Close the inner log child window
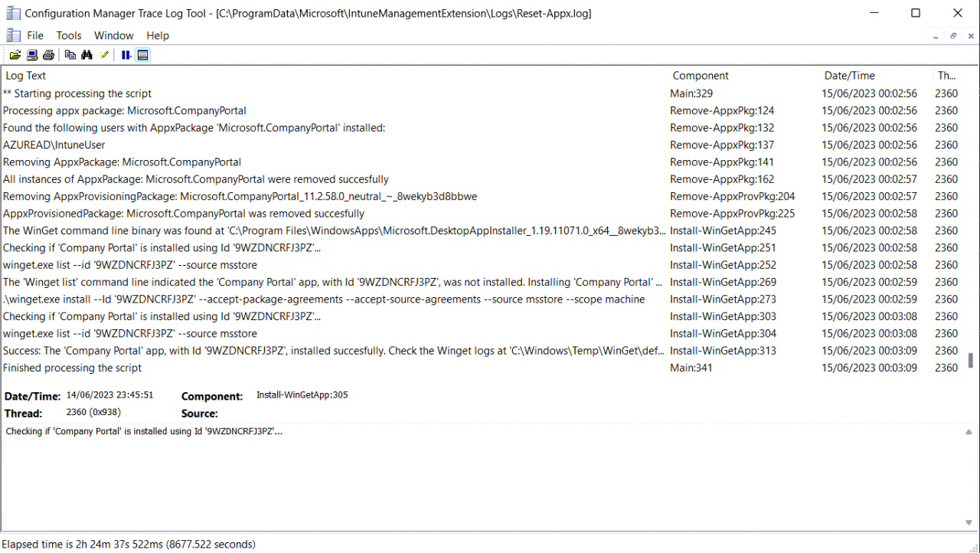980x553 pixels. [x=971, y=36]
